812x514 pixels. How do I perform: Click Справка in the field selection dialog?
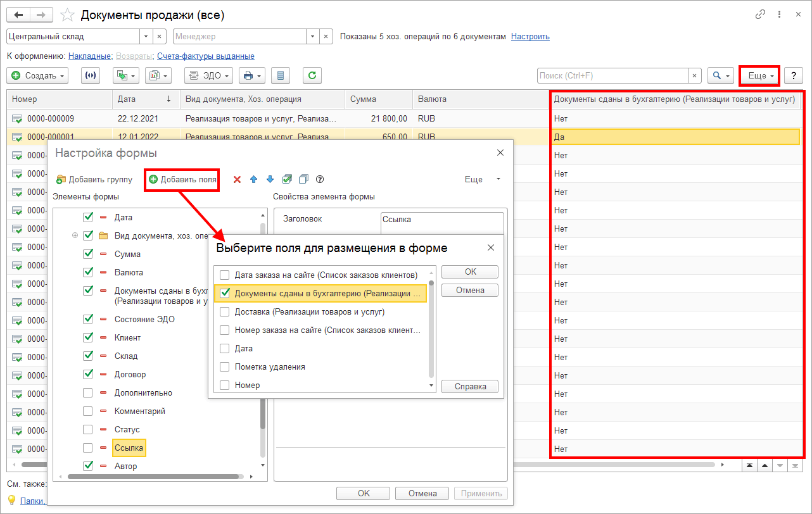pyautogui.click(x=470, y=386)
